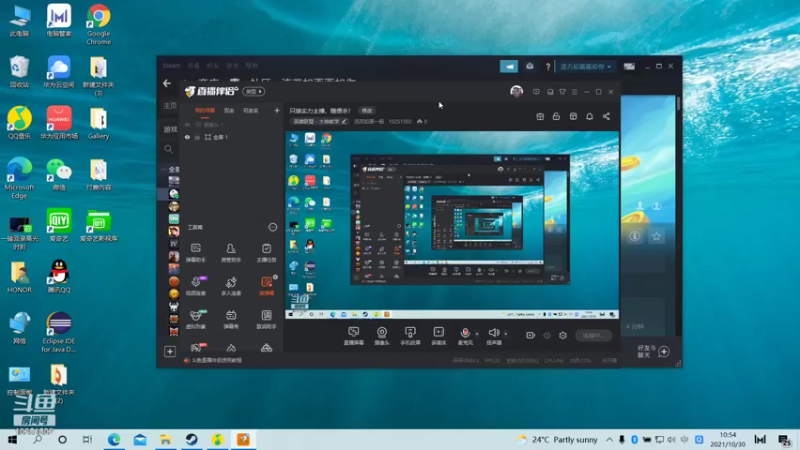Toggle lock on 全屏 1 source

tap(197, 137)
